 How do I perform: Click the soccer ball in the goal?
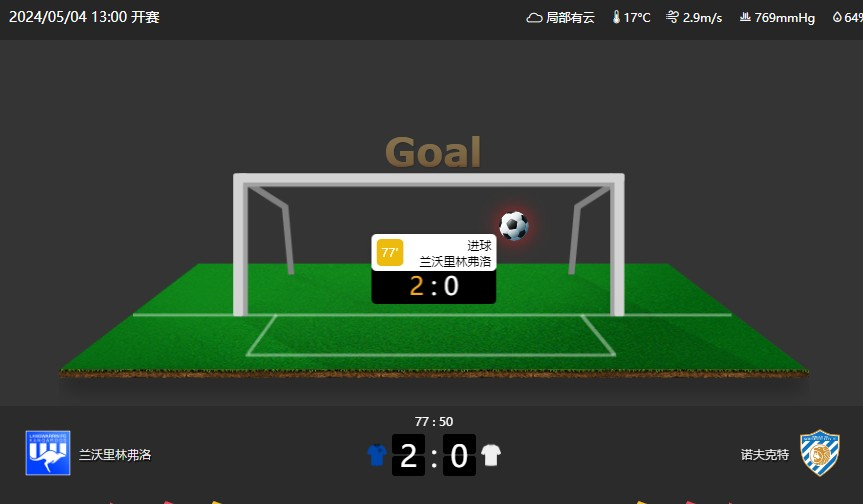click(x=514, y=226)
